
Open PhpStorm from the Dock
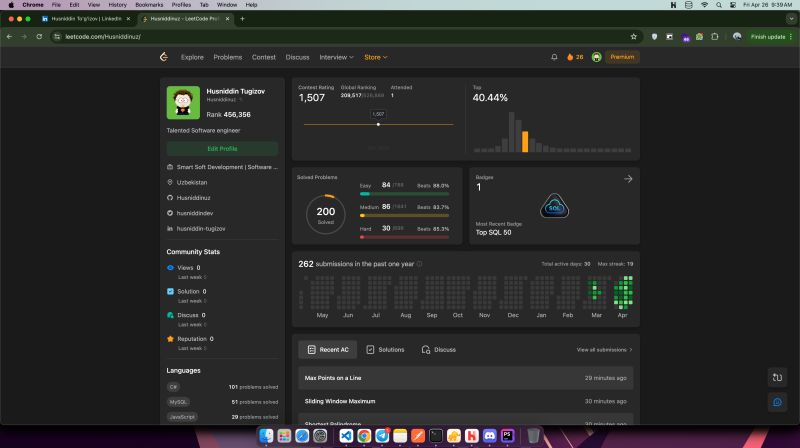(507, 436)
